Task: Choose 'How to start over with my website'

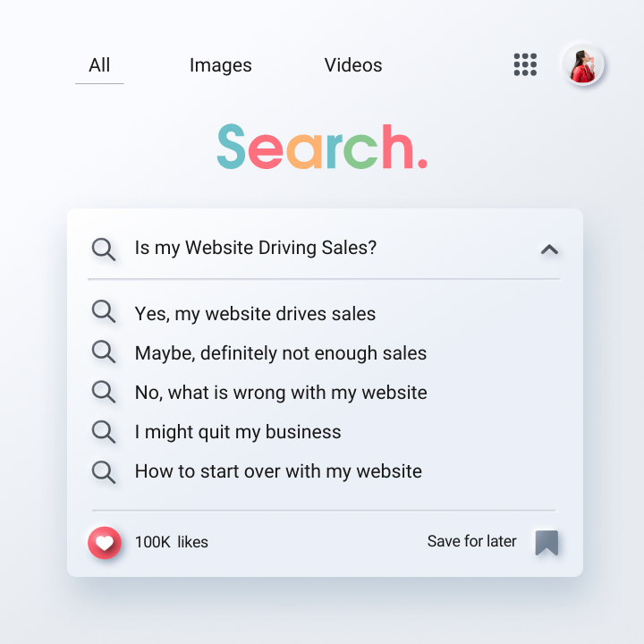Action: point(278,471)
